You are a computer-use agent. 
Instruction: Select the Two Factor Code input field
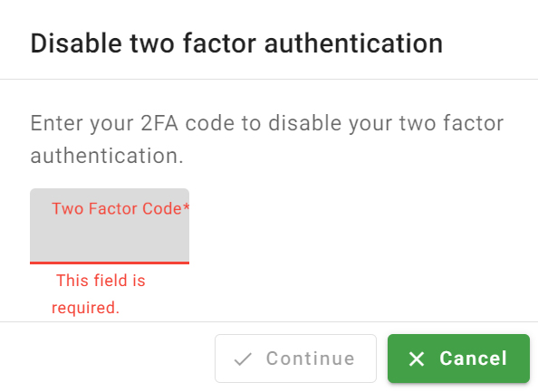[x=110, y=226]
